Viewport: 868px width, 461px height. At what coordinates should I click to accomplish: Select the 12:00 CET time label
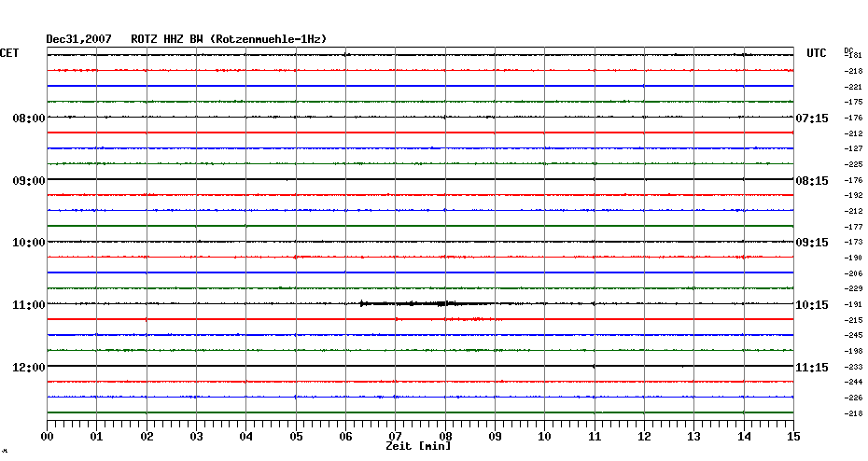click(x=29, y=368)
